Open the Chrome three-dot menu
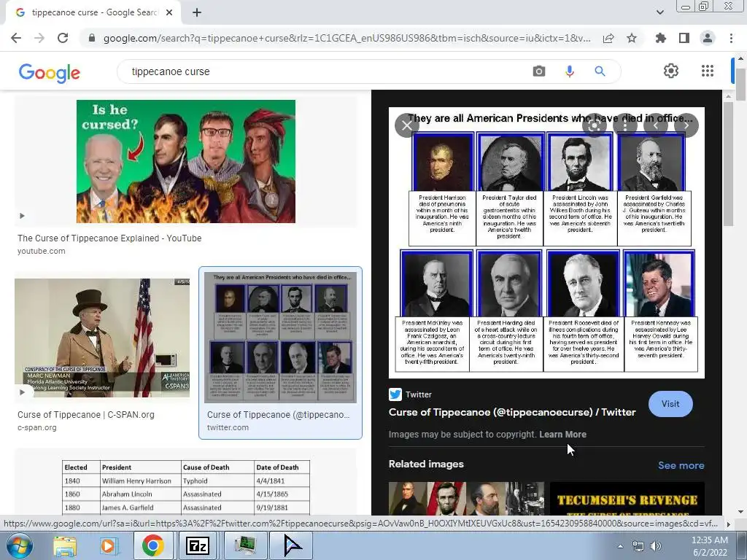 coord(731,38)
